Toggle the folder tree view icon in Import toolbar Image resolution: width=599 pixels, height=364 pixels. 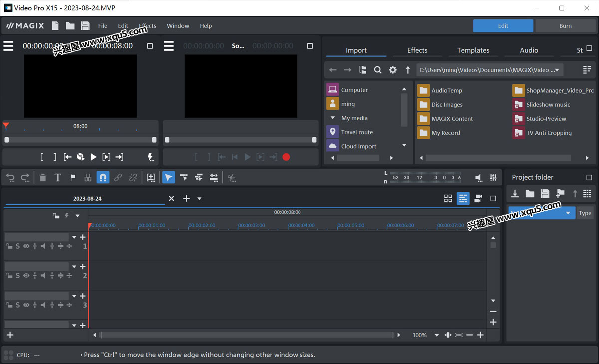click(x=363, y=70)
